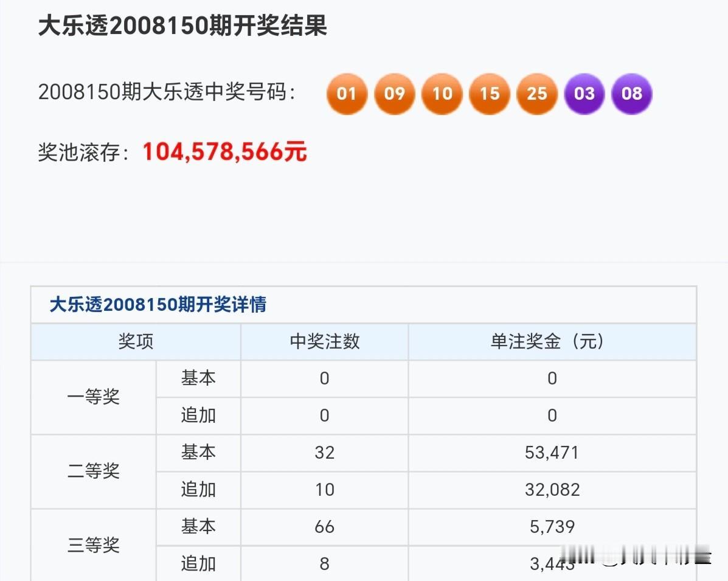This screenshot has height=581, width=728.
Task: Select the 一等奖 row label
Action: (x=93, y=397)
